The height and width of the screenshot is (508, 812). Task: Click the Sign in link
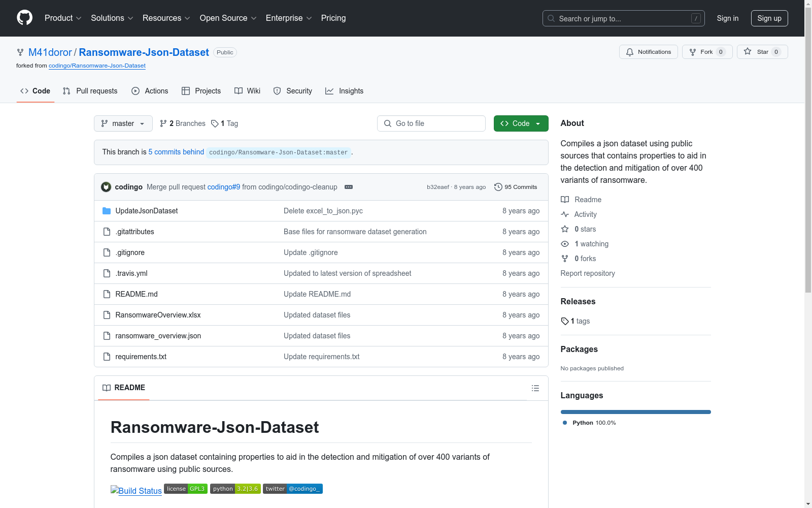coord(728,18)
